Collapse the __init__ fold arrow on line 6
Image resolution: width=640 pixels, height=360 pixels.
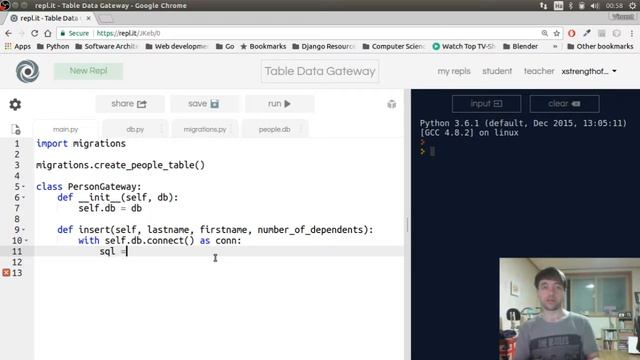pos(23,198)
